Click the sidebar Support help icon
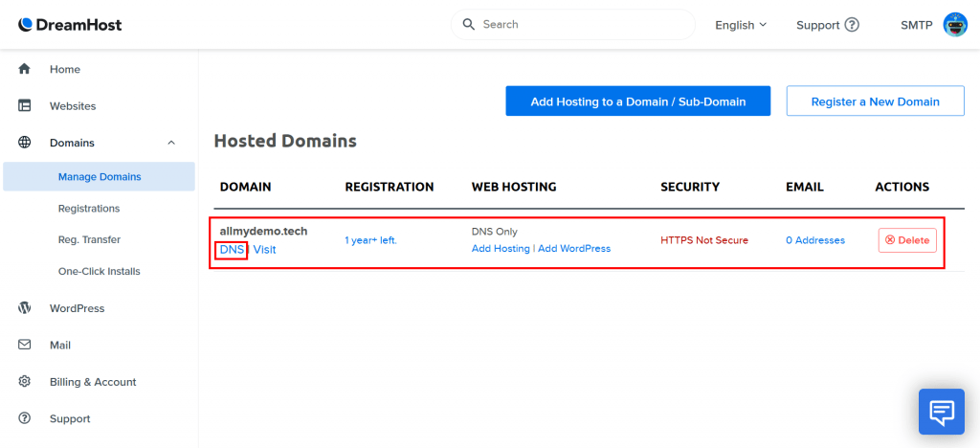Viewport: 980px width, 448px height. 24,418
